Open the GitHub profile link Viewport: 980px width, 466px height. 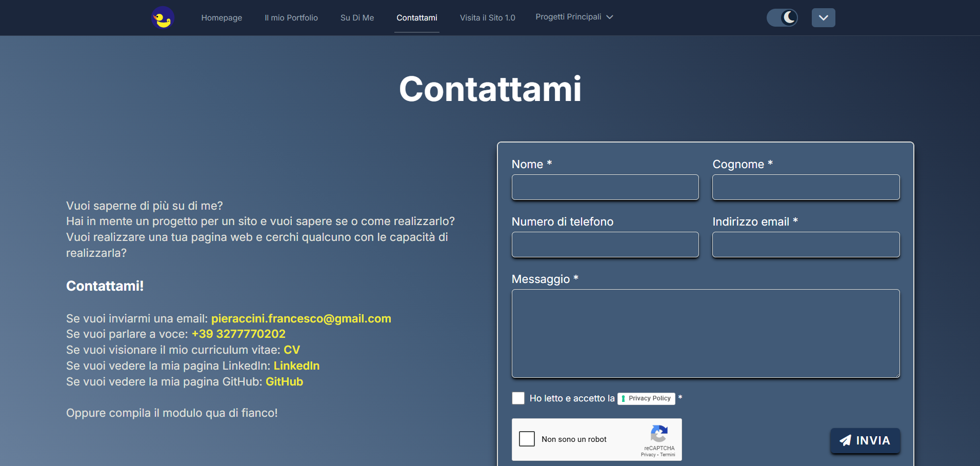(284, 382)
